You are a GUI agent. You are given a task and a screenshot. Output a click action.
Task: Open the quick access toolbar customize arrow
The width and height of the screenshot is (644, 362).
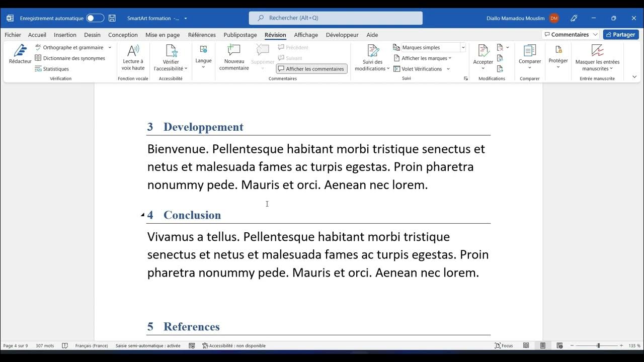(x=186, y=18)
